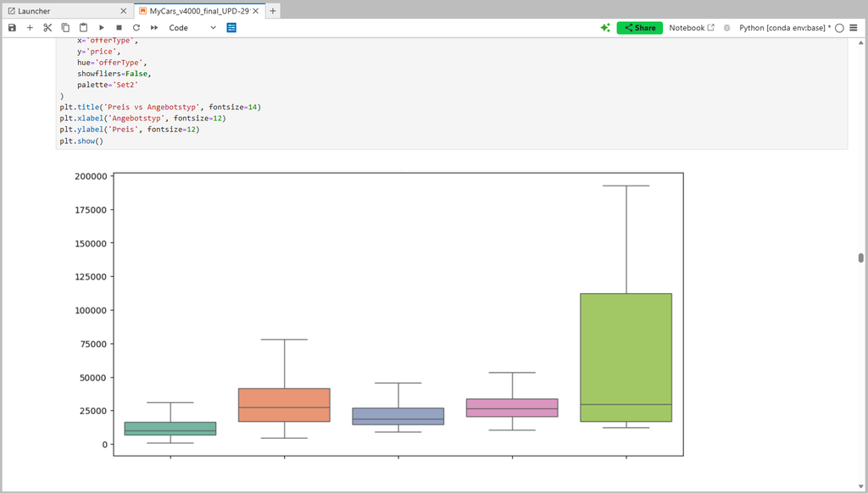The width and height of the screenshot is (868, 493).
Task: Close the Launcher tab
Action: (x=124, y=11)
